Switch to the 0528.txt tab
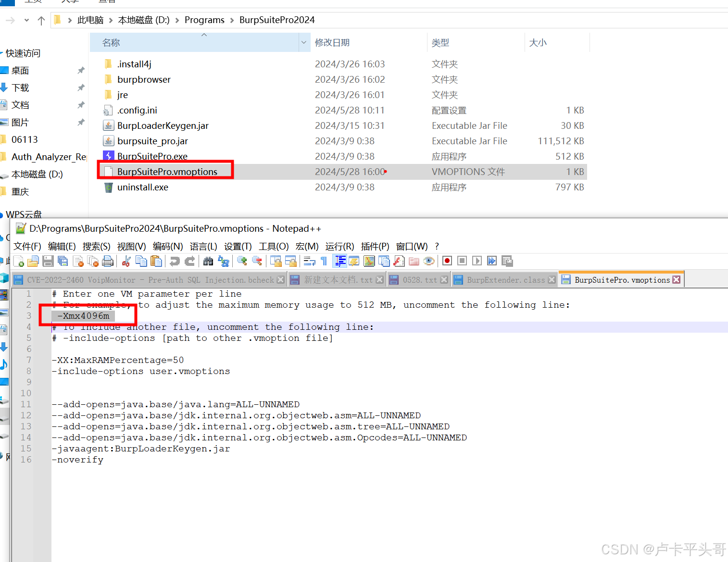728x562 pixels. click(421, 279)
